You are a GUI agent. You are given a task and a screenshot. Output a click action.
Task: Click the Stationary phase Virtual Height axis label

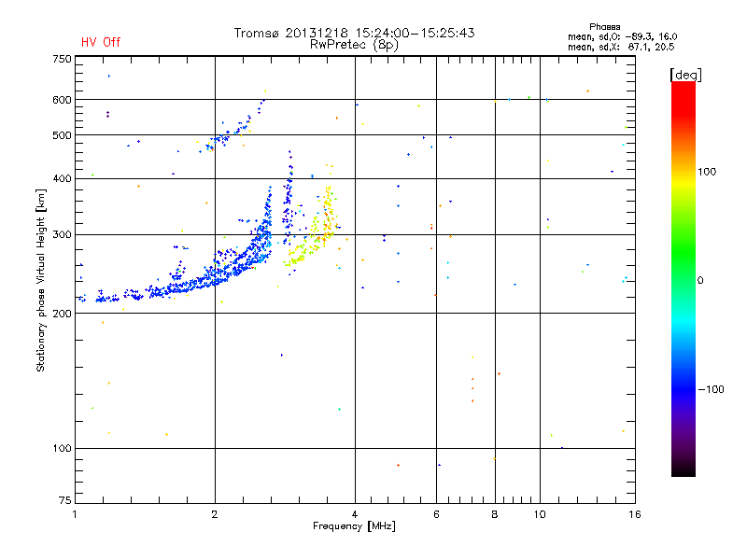click(x=41, y=280)
